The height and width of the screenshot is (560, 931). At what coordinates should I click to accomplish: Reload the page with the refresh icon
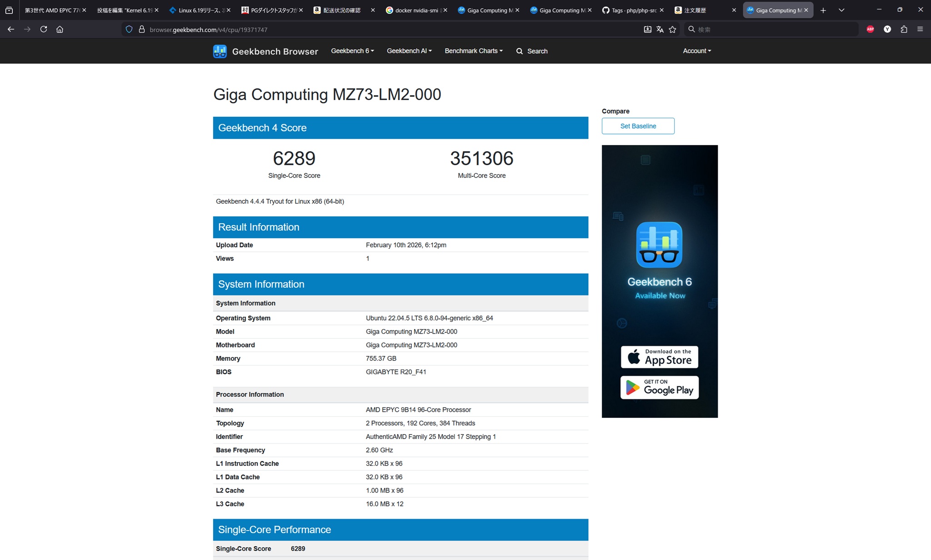pyautogui.click(x=44, y=29)
